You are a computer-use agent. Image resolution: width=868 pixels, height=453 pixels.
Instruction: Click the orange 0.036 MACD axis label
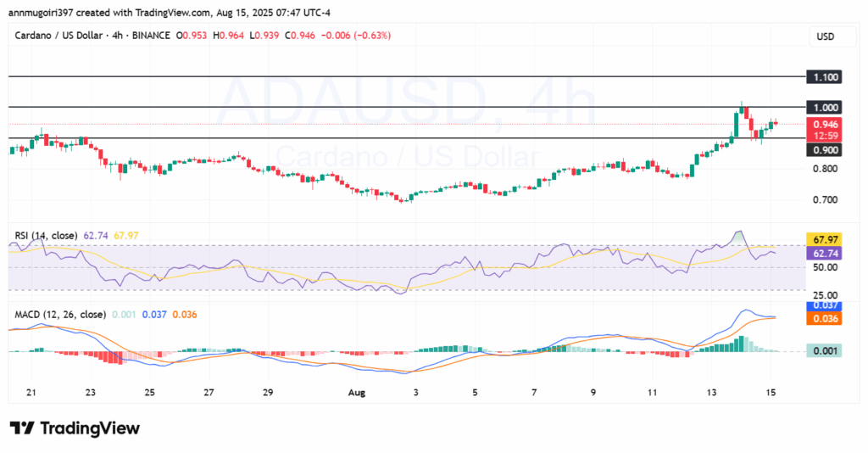click(x=825, y=318)
